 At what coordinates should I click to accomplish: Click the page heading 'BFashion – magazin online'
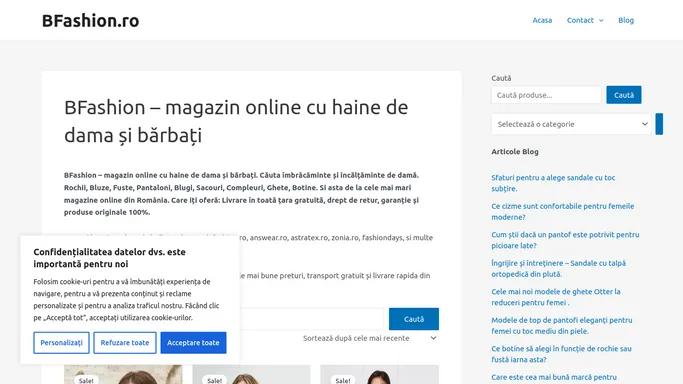pos(236,121)
